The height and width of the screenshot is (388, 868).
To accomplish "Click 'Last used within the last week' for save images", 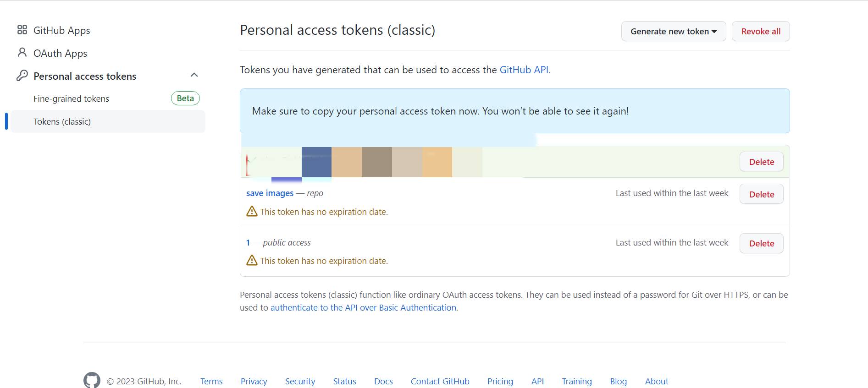I will point(672,193).
